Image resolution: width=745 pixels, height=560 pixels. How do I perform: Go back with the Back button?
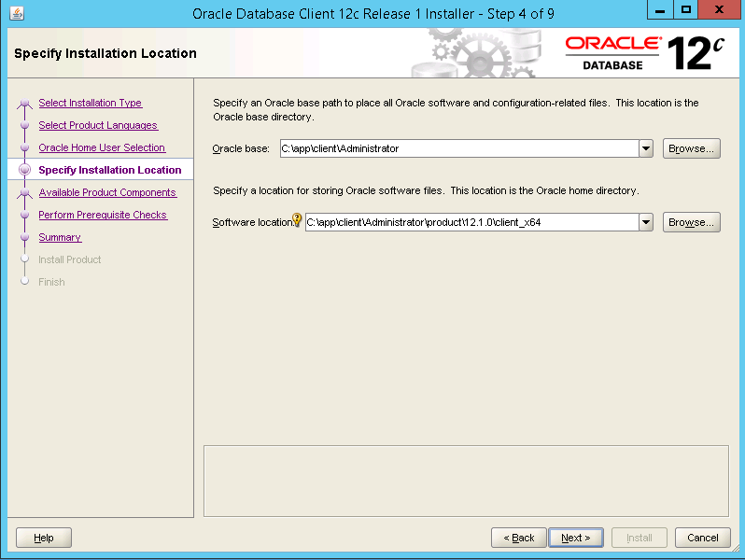click(x=519, y=538)
